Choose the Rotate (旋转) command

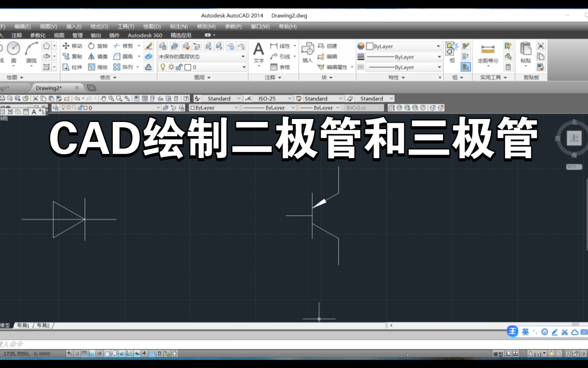(98, 46)
